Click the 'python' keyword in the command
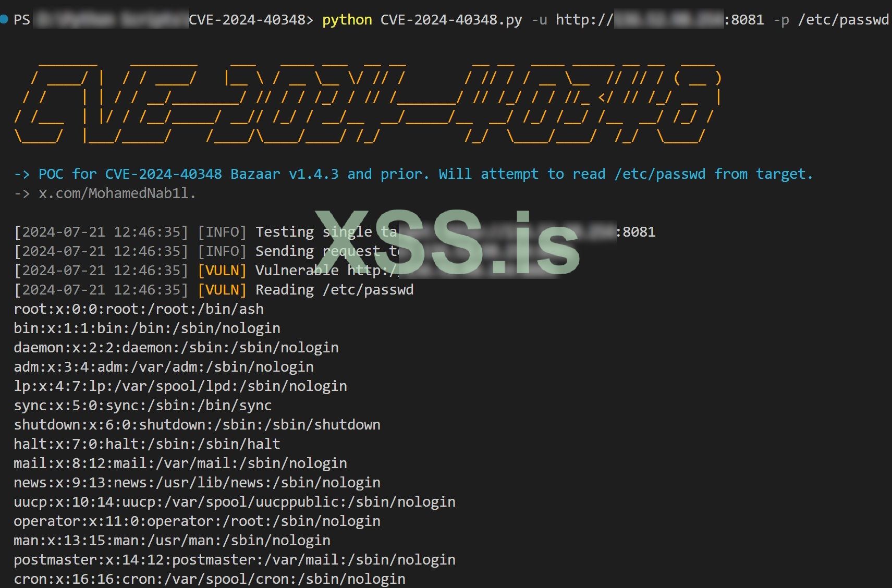The width and height of the screenshot is (892, 588). [347, 20]
